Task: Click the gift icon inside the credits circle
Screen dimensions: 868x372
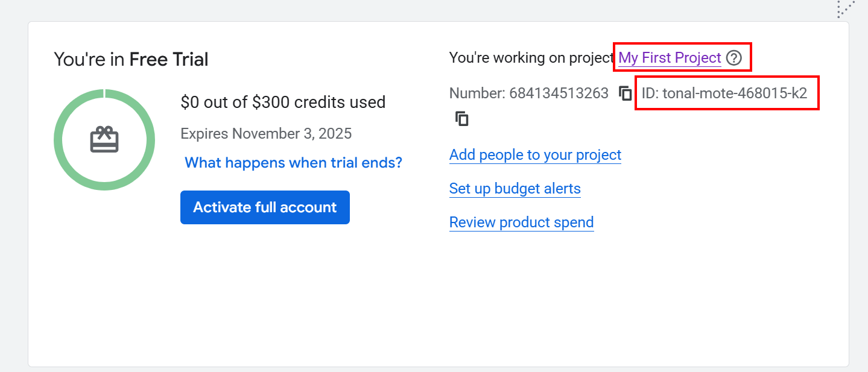Action: 104,139
